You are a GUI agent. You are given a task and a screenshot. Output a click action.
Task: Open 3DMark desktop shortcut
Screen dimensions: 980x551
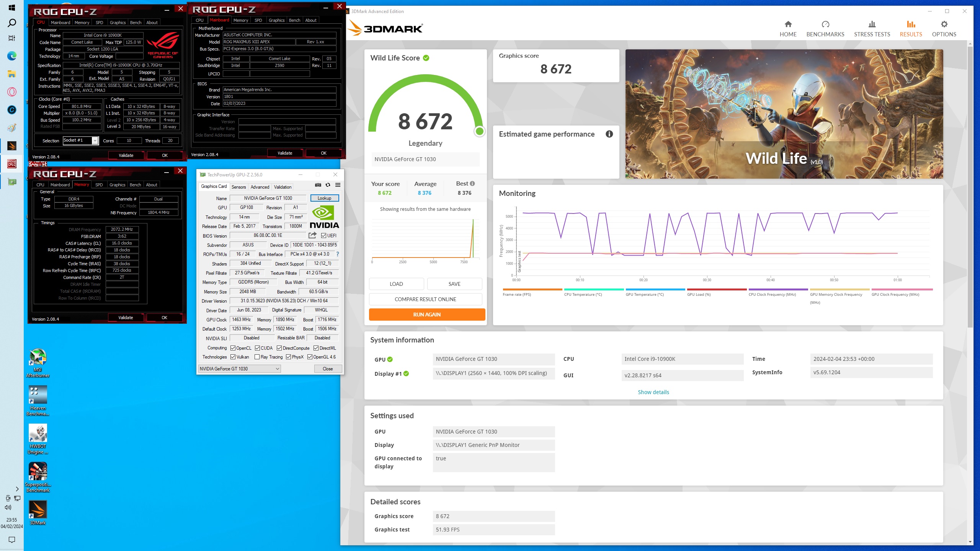[x=38, y=513]
